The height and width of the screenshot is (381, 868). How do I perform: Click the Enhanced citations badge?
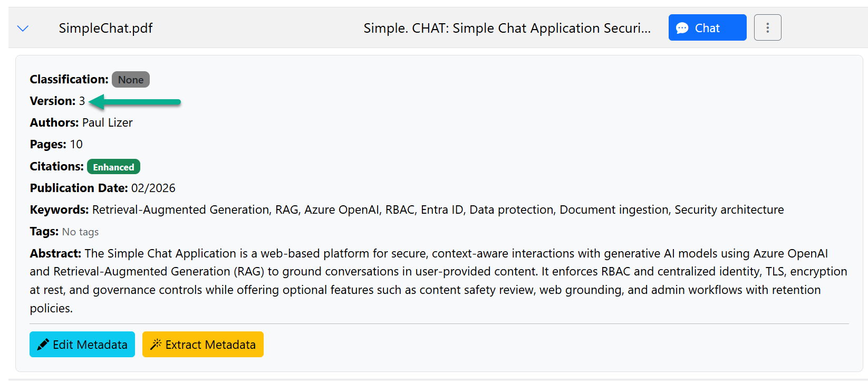[x=113, y=167]
